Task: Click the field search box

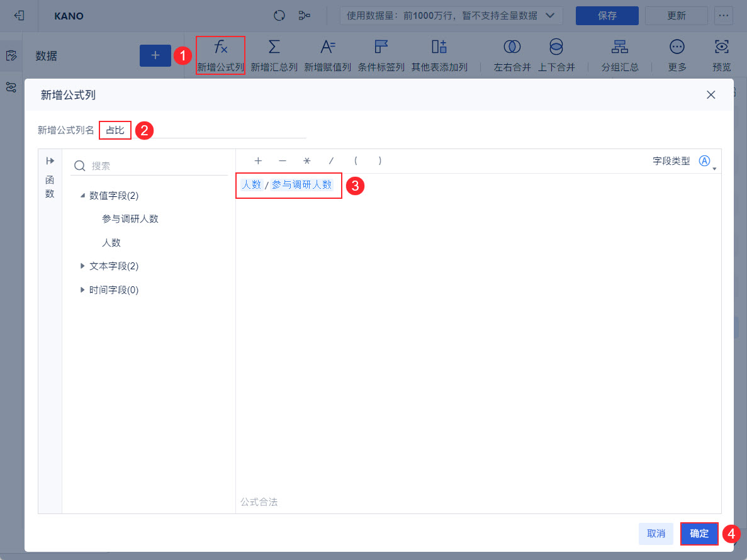Action: [149, 165]
